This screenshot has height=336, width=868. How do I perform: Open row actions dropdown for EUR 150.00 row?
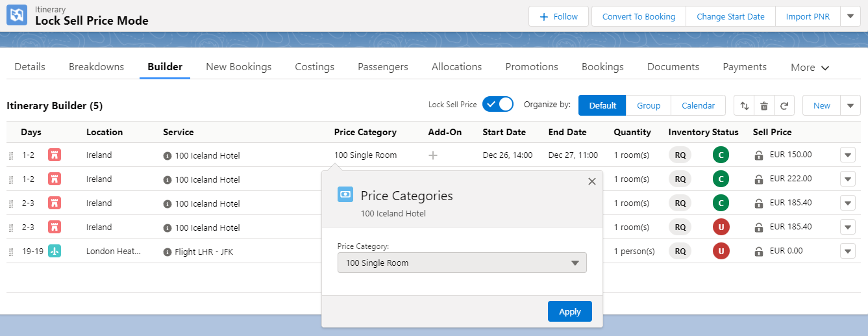848,155
